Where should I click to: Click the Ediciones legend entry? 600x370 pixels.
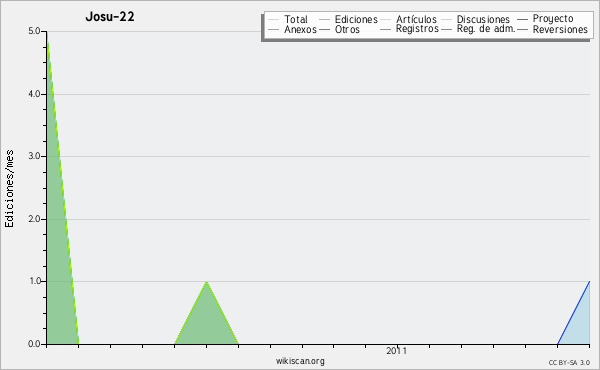[348, 19]
